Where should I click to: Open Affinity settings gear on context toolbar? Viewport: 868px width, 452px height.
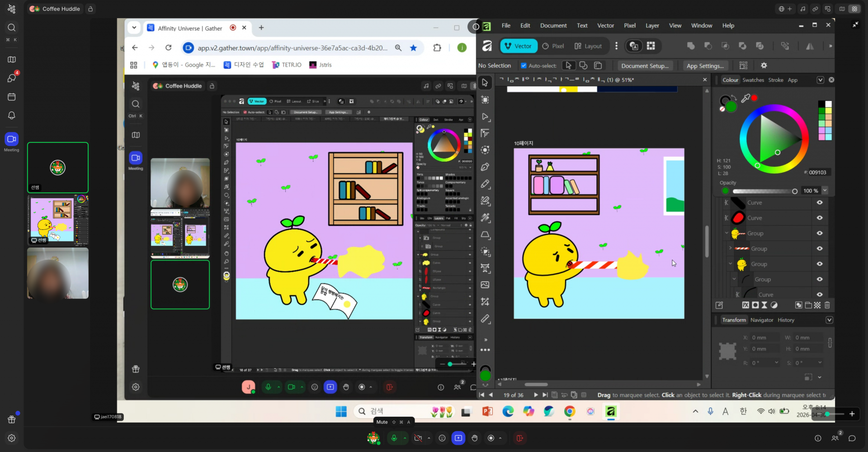(x=764, y=66)
